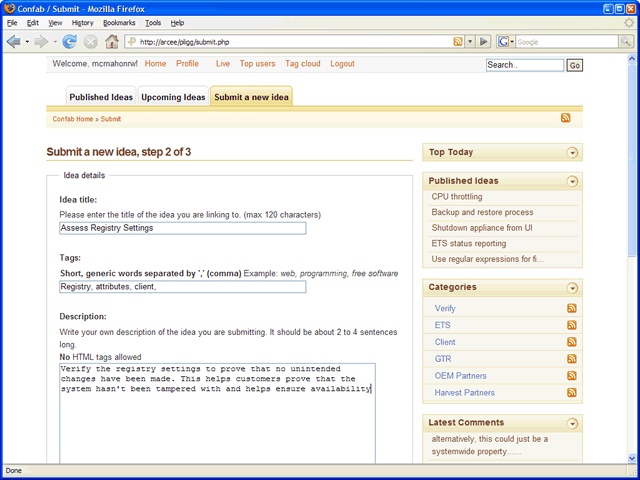Click the Stop loading icon

[91, 42]
